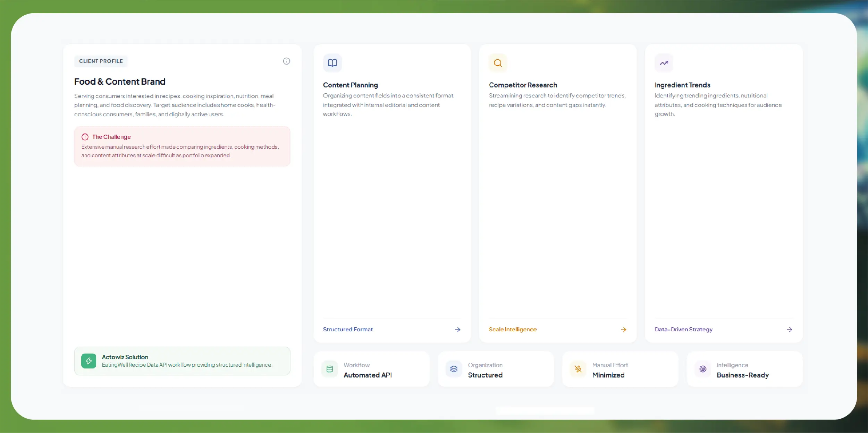Click the arrow next to Data-Driven Strategy
868x433 pixels.
[x=790, y=330]
